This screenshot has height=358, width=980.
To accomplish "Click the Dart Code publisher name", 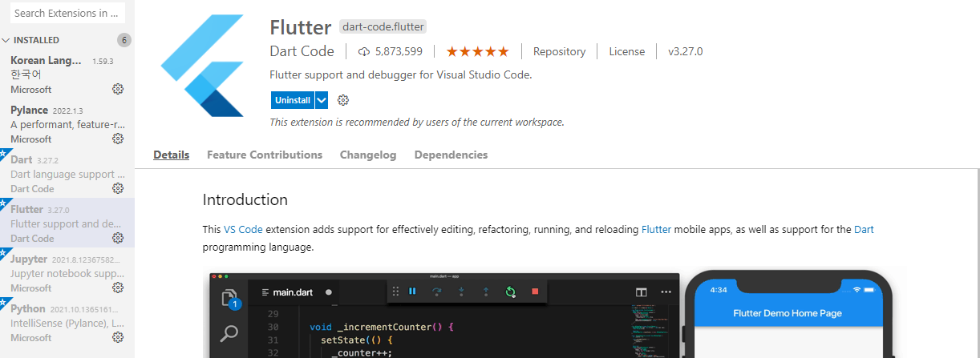I will pyautogui.click(x=302, y=51).
